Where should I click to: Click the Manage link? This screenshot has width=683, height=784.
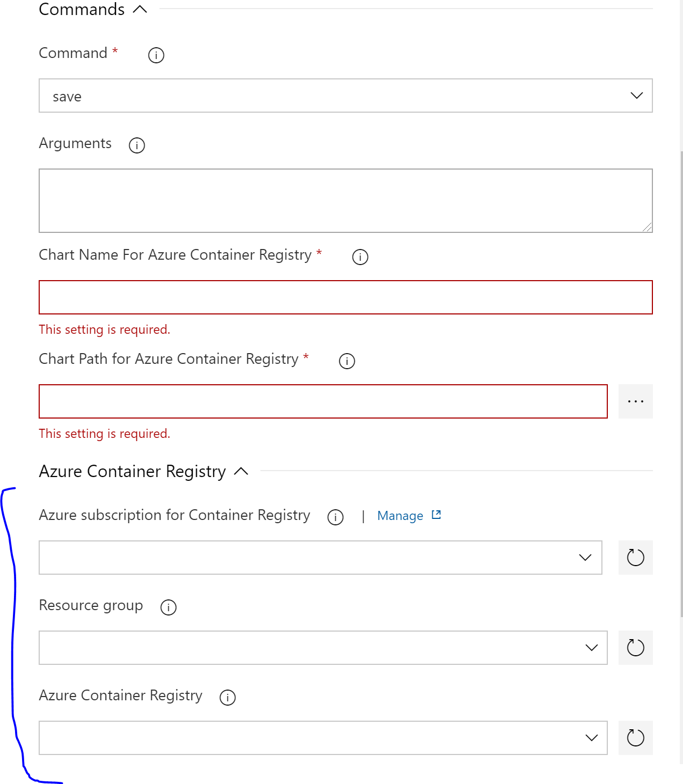point(401,515)
